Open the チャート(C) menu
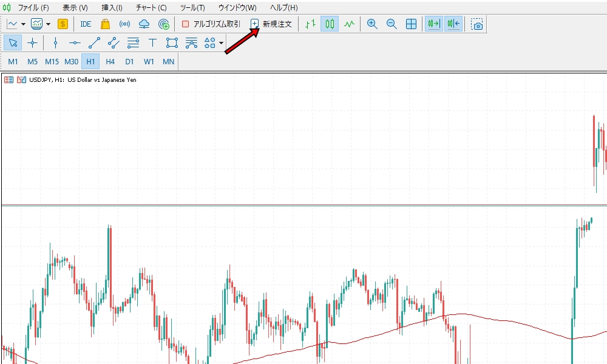 click(151, 8)
